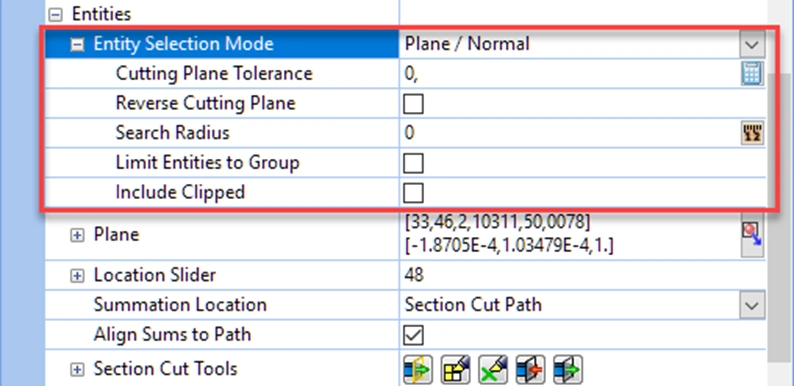
Task: Open the Summation Location dropdown arrow
Action: pos(752,305)
